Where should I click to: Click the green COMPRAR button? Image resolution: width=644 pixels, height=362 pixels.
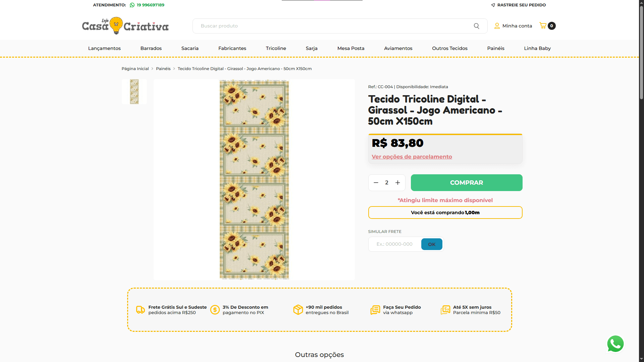pos(467,183)
